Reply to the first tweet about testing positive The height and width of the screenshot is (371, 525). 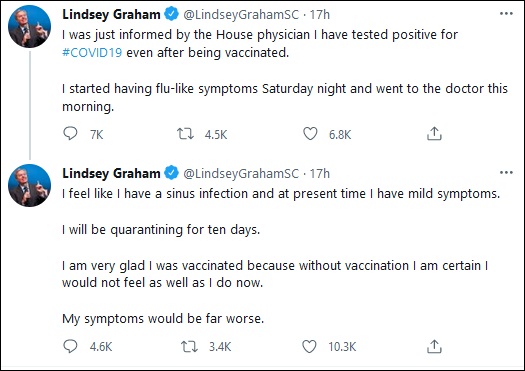[x=70, y=134]
